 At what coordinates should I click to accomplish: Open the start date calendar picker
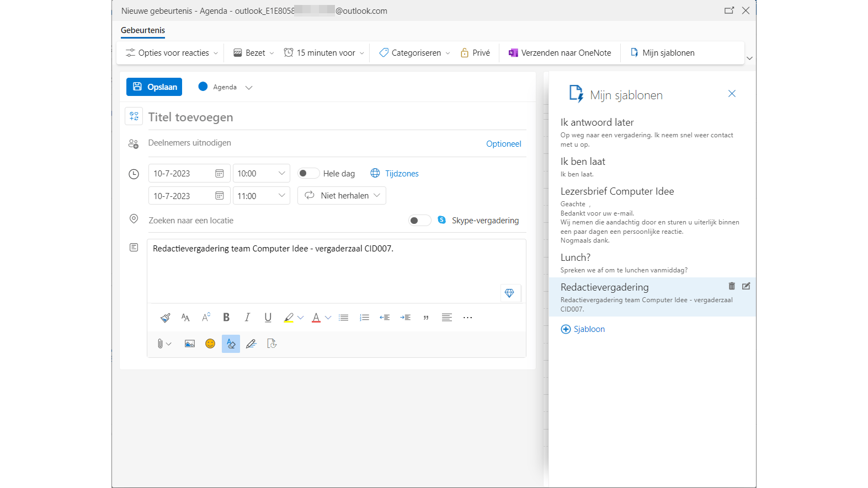[220, 174]
